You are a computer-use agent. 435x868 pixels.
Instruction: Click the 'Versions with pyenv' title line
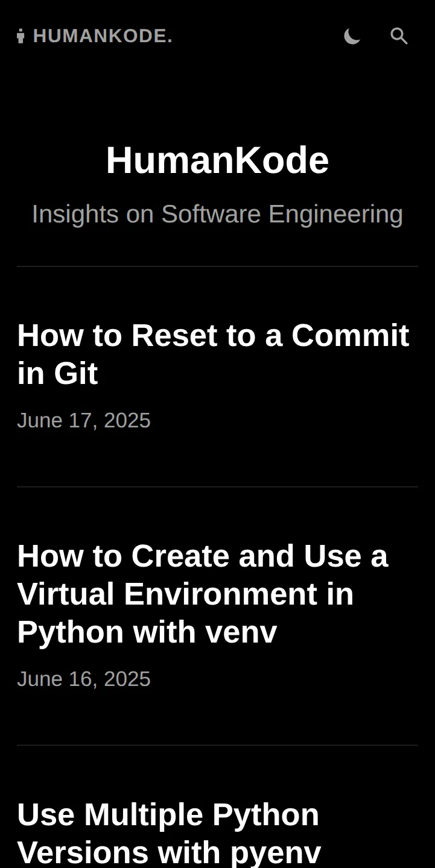tap(169, 852)
